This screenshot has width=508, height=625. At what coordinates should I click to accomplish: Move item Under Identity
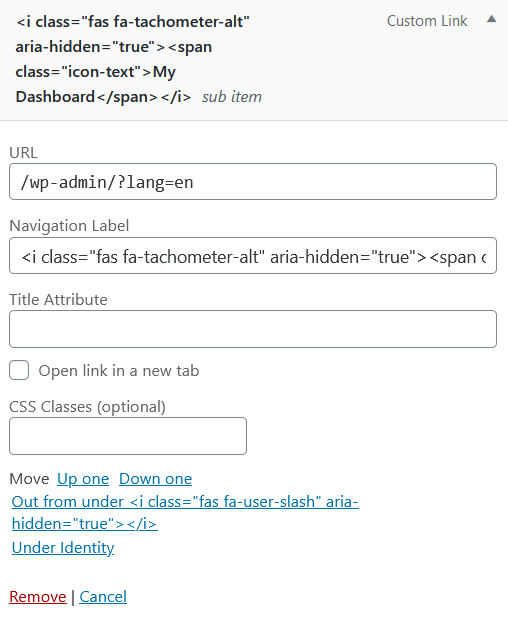tap(63, 548)
